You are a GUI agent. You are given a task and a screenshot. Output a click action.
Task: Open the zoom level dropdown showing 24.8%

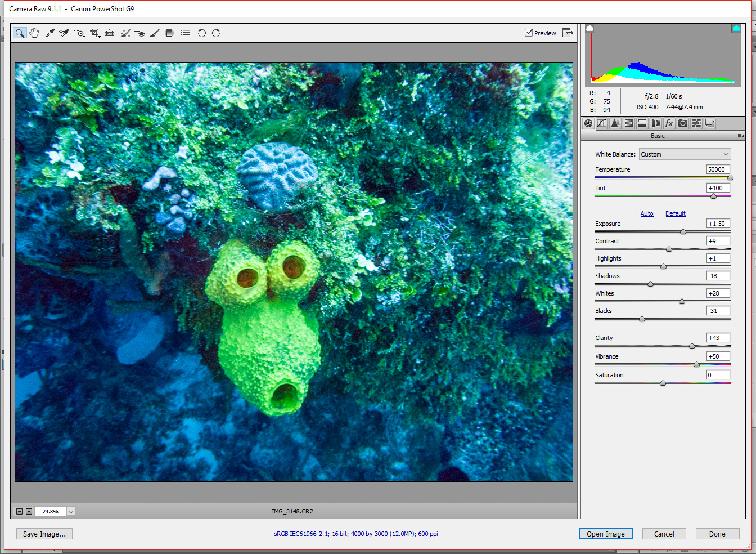[x=70, y=511]
